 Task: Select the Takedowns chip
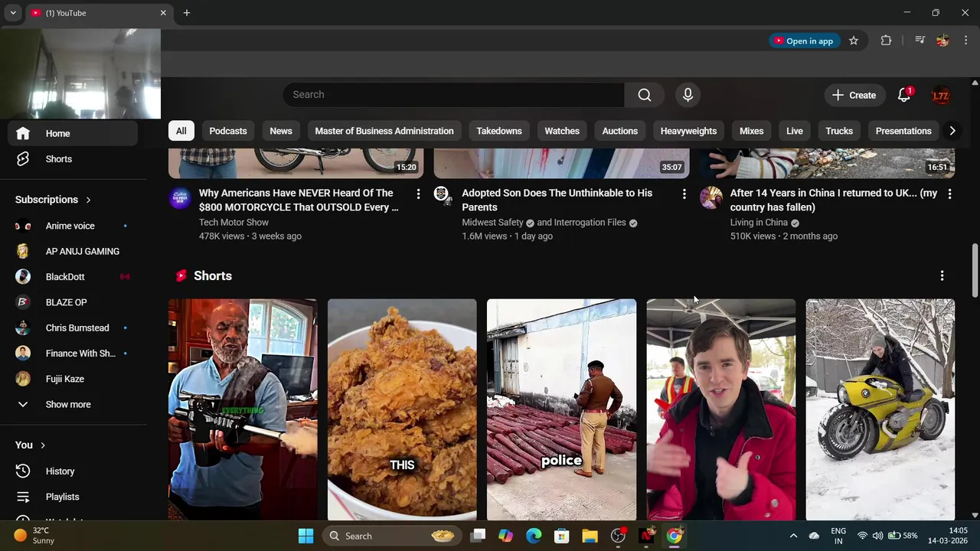[499, 131]
